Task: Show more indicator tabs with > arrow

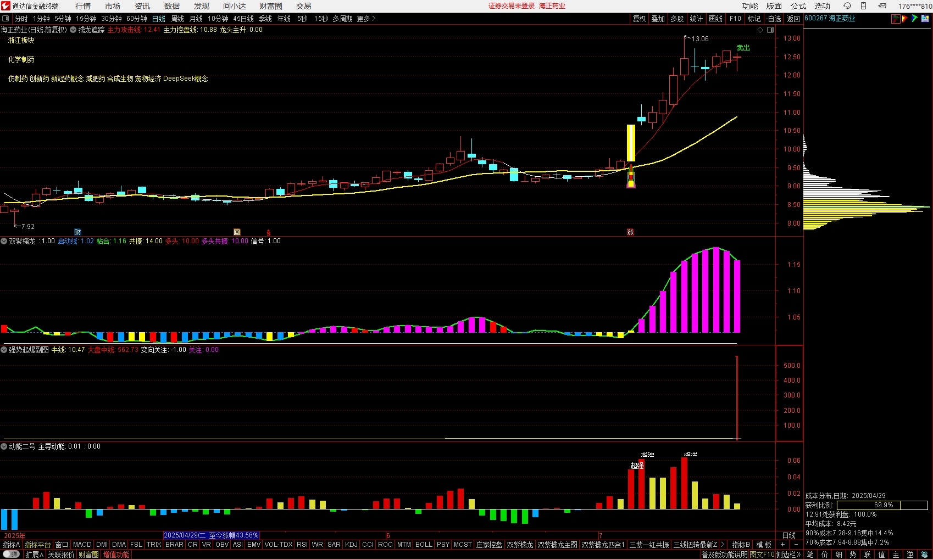Action: pyautogui.click(x=723, y=545)
